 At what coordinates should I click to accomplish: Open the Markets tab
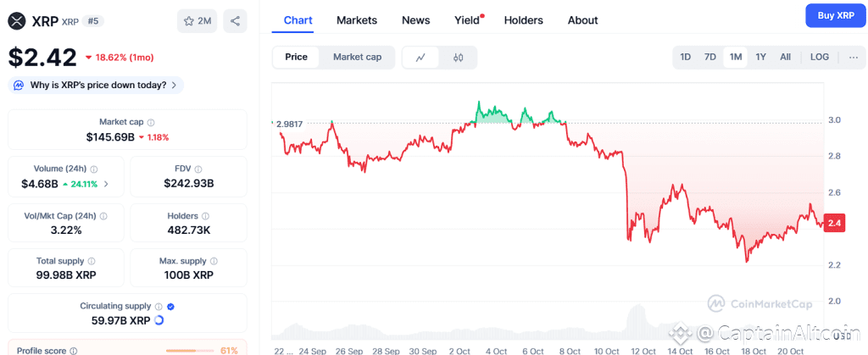pyautogui.click(x=357, y=20)
